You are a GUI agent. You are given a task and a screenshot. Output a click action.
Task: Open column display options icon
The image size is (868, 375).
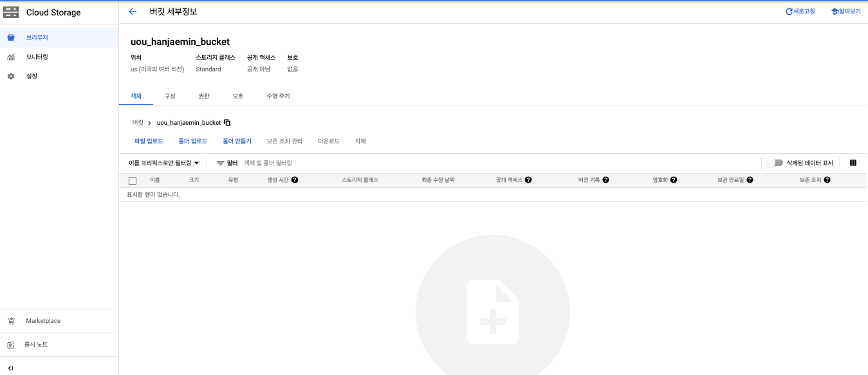853,163
